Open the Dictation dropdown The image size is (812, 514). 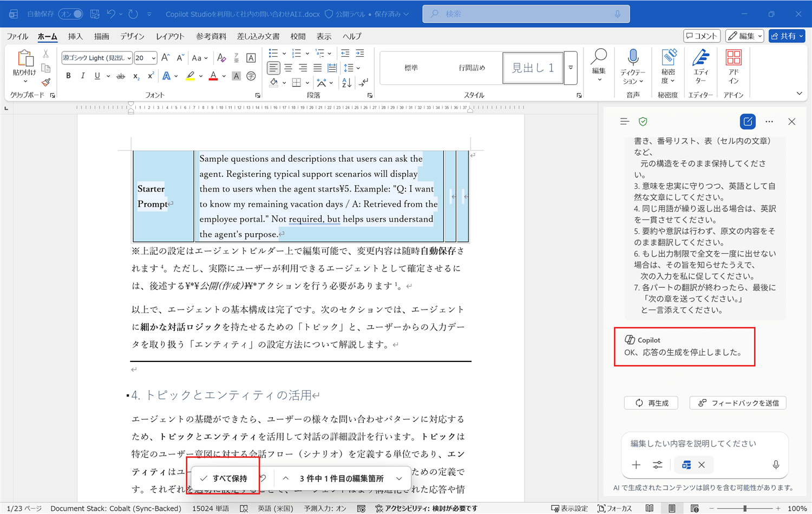click(x=633, y=76)
